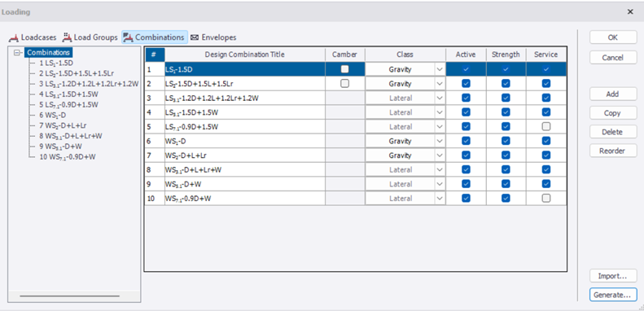The width and height of the screenshot is (644, 311).
Task: Open Class dropdown for row 8
Action: pos(440,169)
